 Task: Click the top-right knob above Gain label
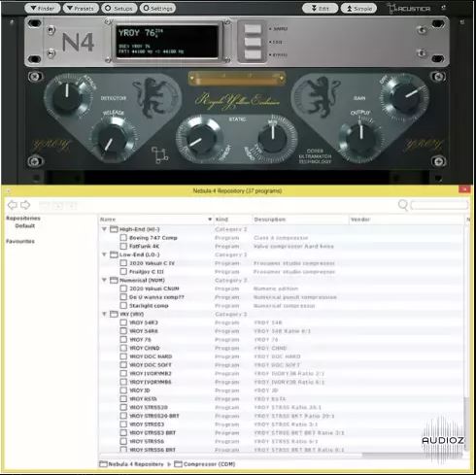click(405, 97)
